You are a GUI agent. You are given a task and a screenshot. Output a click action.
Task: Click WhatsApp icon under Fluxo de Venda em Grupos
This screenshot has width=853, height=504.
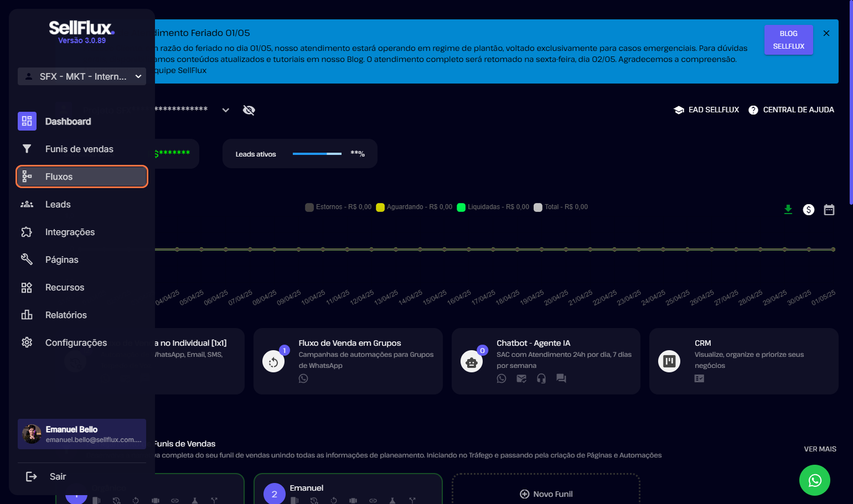(303, 378)
